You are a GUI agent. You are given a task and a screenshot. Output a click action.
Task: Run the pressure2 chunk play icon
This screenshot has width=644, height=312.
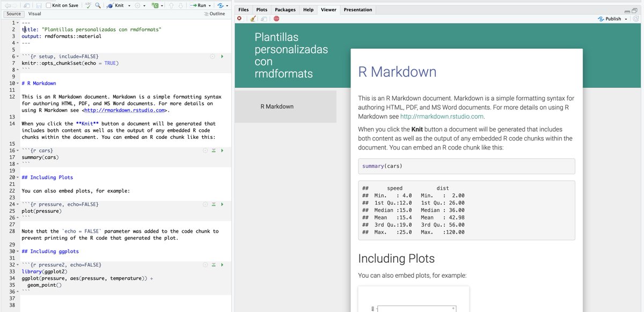point(222,265)
